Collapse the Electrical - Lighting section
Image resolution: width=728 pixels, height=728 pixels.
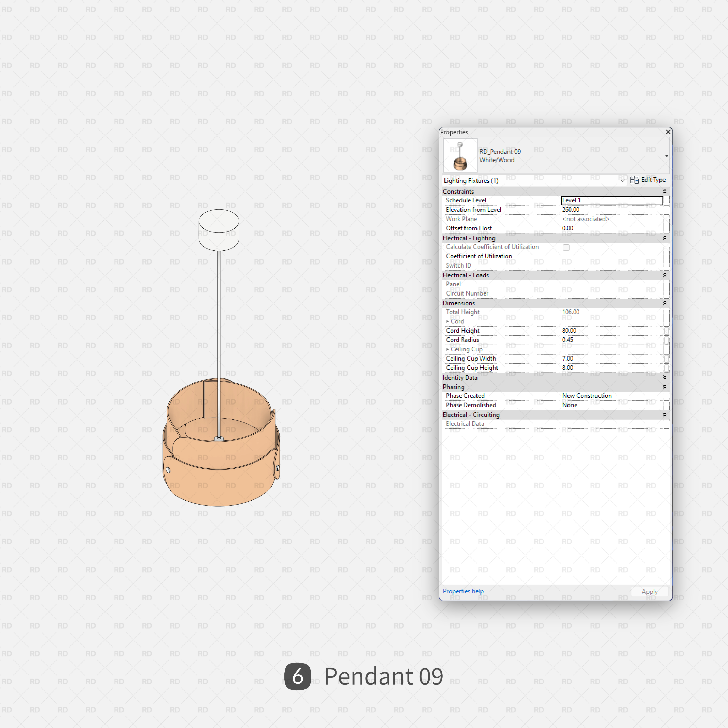pos(665,238)
